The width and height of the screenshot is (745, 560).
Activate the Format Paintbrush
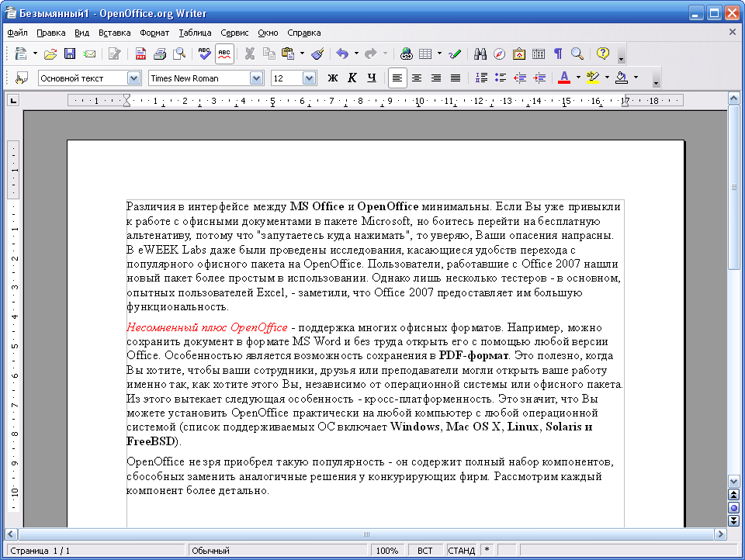click(x=318, y=54)
